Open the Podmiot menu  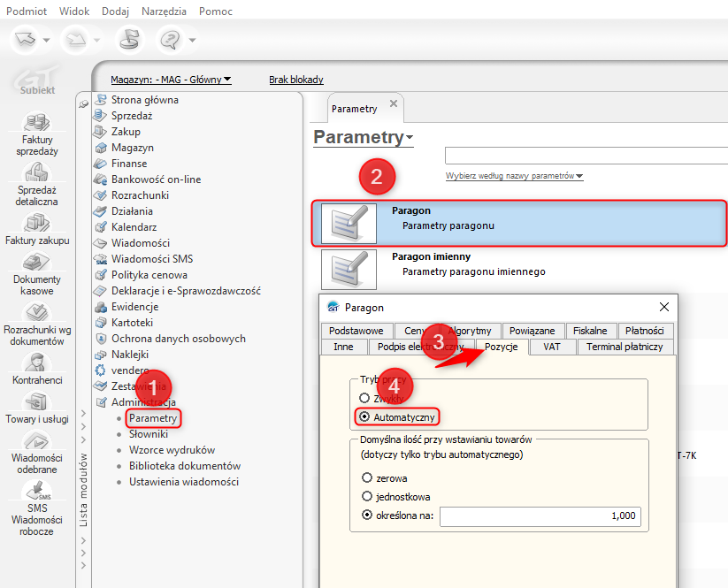tap(27, 11)
